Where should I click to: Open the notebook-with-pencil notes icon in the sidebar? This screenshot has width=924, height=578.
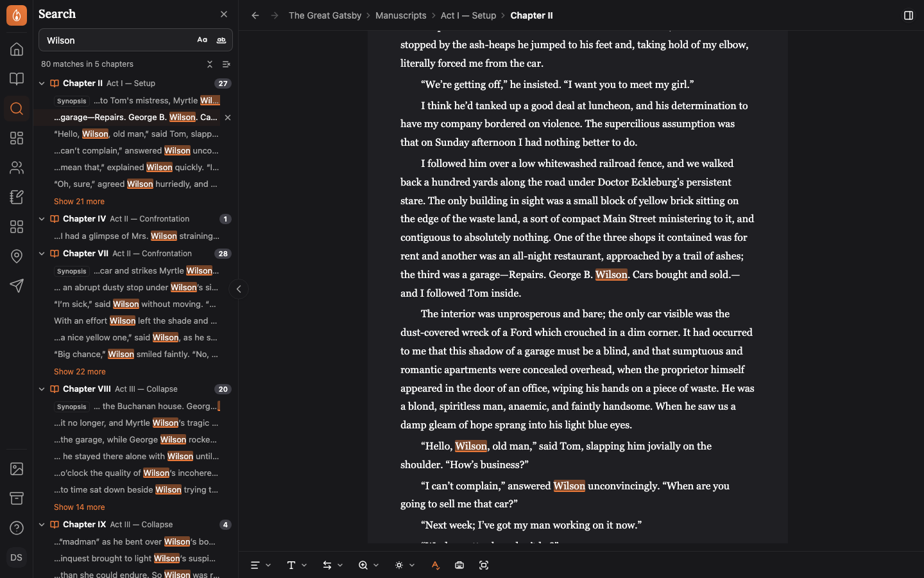pyautogui.click(x=17, y=197)
